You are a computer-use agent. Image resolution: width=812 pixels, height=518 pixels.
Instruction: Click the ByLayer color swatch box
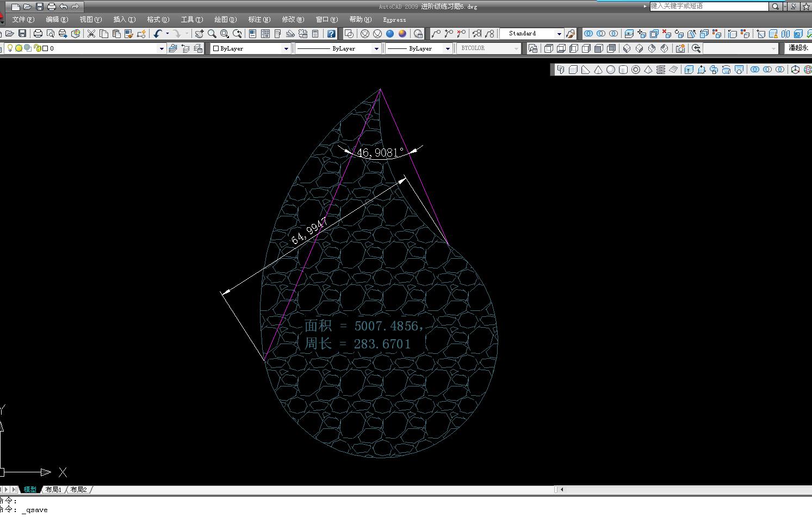click(216, 48)
